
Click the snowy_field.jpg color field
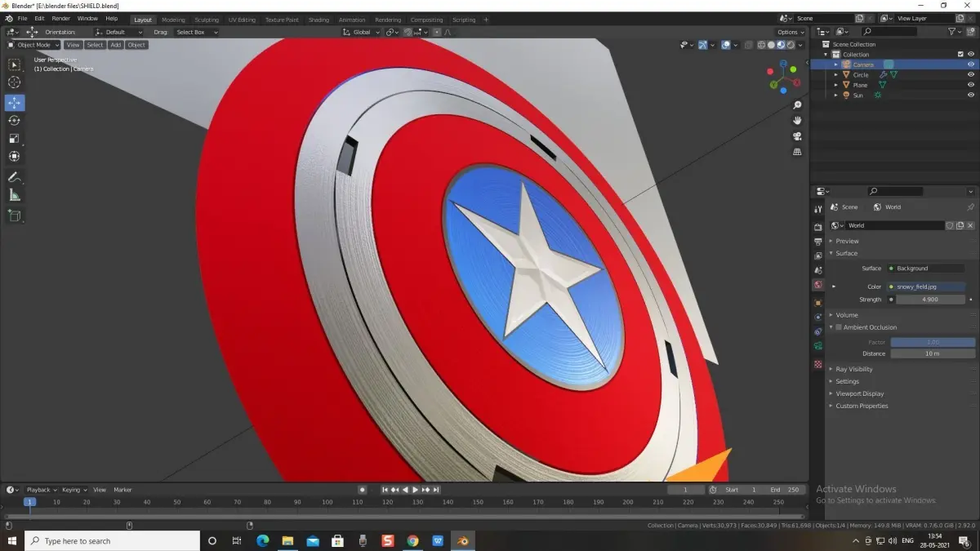(x=926, y=287)
